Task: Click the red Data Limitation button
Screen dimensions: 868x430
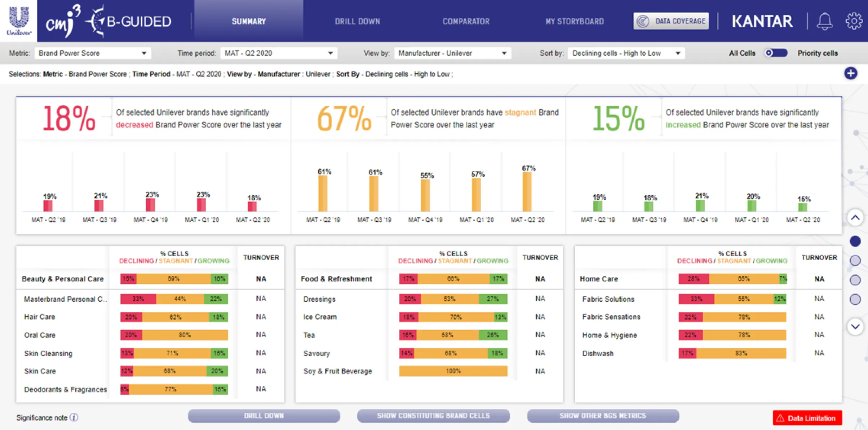Action: [x=807, y=418]
